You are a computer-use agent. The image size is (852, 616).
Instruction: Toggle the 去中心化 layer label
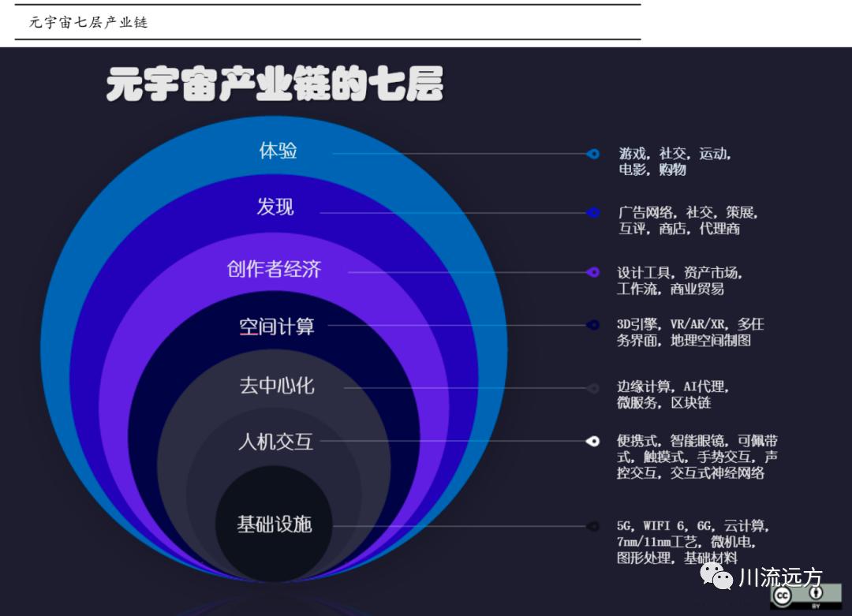pyautogui.click(x=275, y=386)
